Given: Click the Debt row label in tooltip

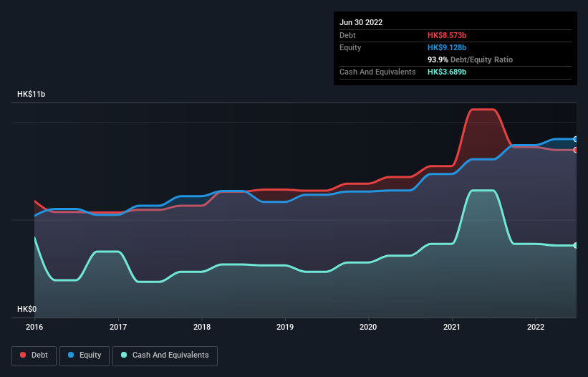Looking at the screenshot, I should [x=347, y=35].
